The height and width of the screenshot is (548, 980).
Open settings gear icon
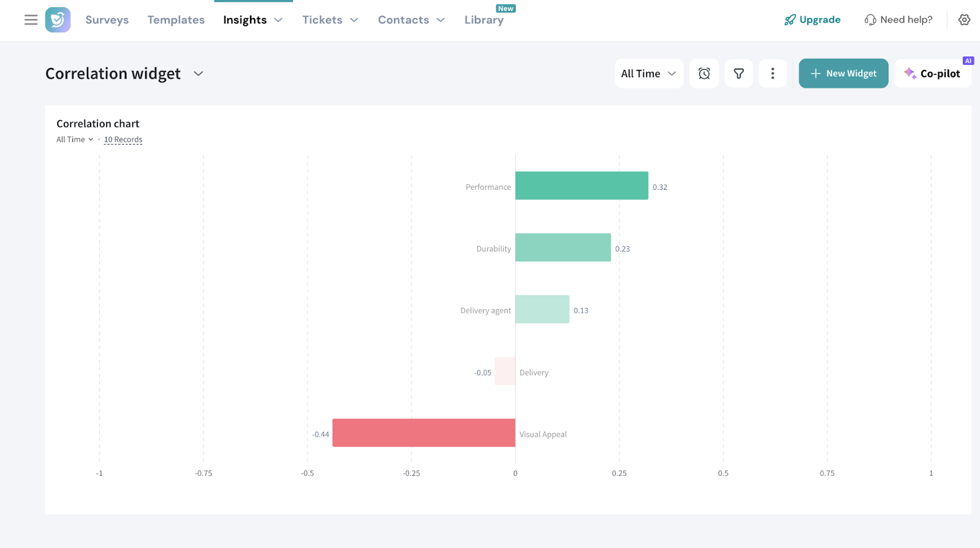(x=964, y=20)
